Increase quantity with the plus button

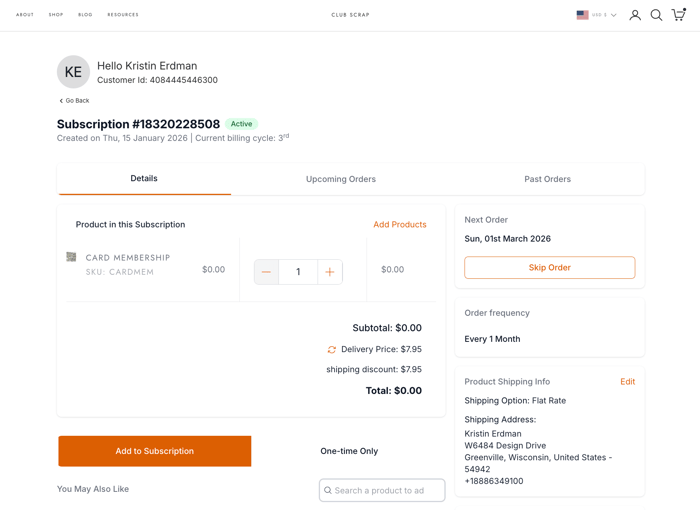(x=330, y=272)
